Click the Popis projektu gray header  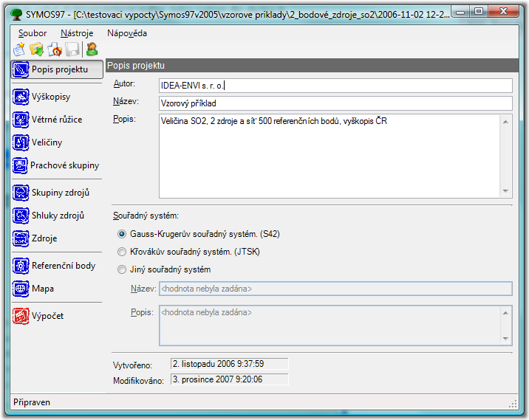pyautogui.click(x=312, y=66)
